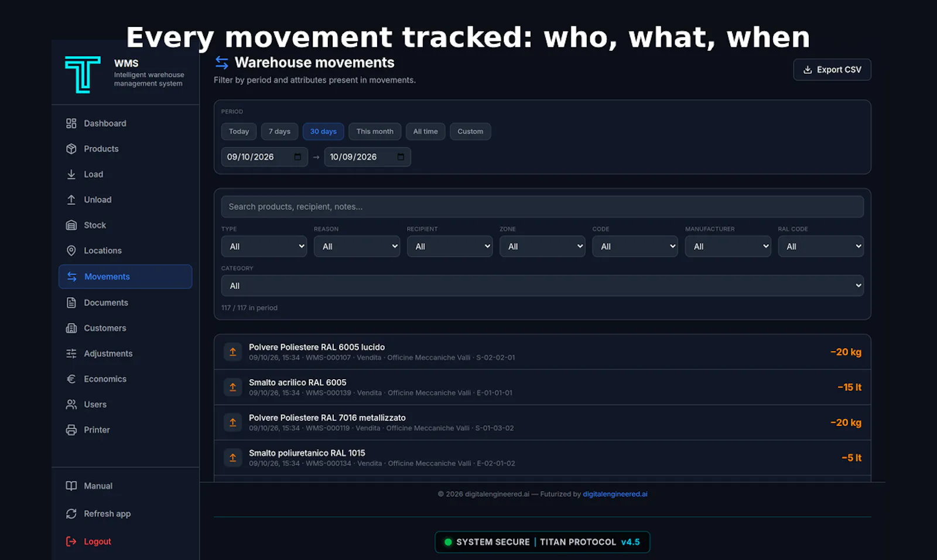Open end date calendar picker icon
937x560 pixels.
coord(401,157)
